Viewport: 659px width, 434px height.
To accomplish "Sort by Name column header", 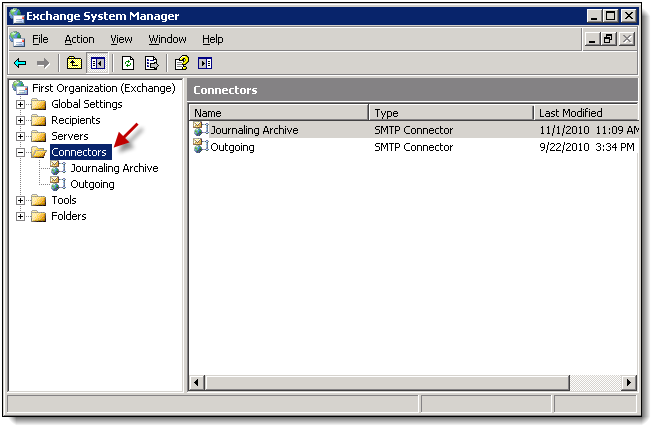I will point(279,113).
